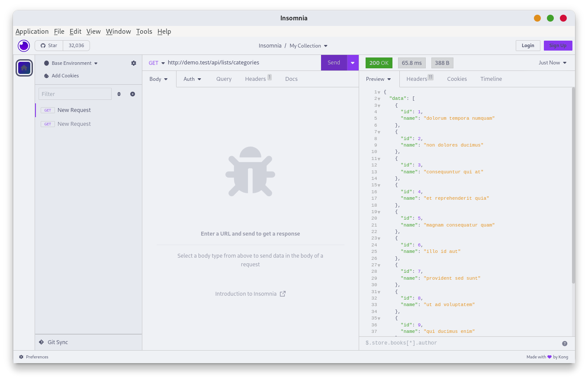Open the Preview mode dropdown

tap(379, 79)
